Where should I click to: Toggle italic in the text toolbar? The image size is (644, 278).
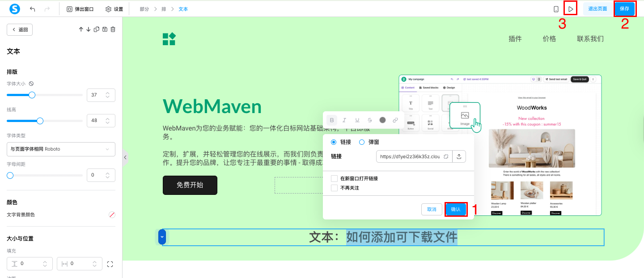pyautogui.click(x=344, y=120)
